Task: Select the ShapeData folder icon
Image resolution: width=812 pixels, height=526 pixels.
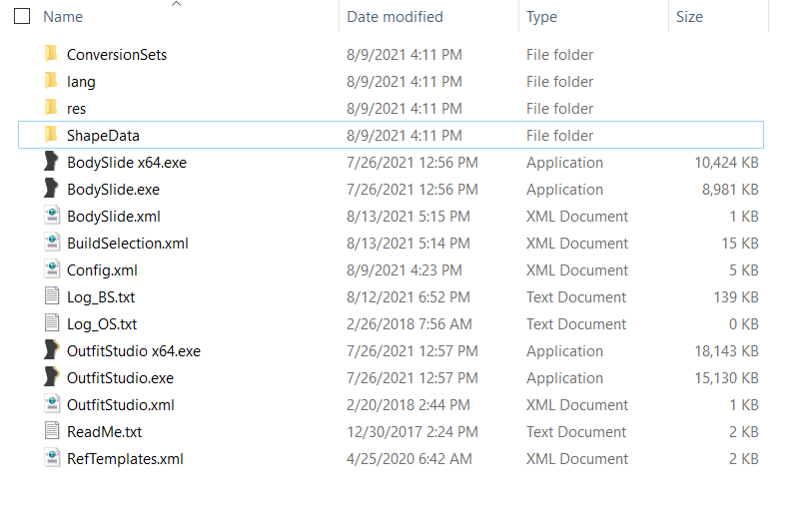Action: 51,134
